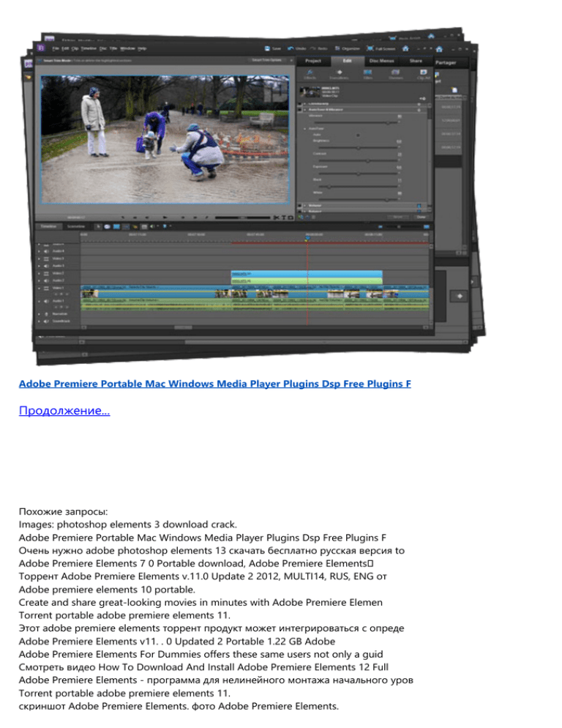
Task: Toggle the Auto checkbox under AutoTone
Action: (x=358, y=135)
